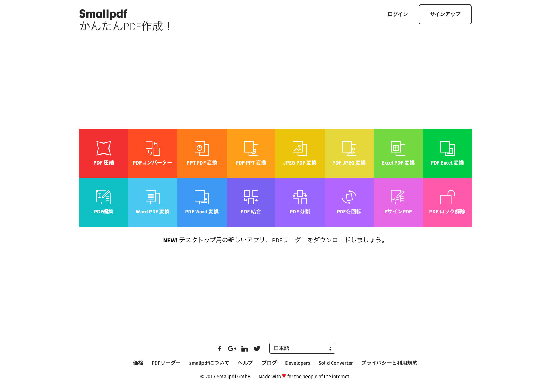Viewport: 551px width, 392px height.
Task: Open Excel PDF 変換 tool
Action: click(x=398, y=153)
